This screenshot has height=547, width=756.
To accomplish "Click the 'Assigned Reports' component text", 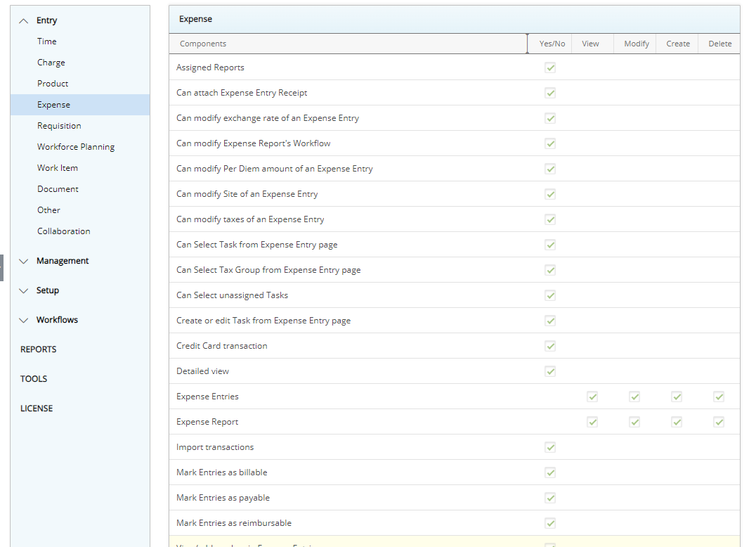I will [x=210, y=67].
